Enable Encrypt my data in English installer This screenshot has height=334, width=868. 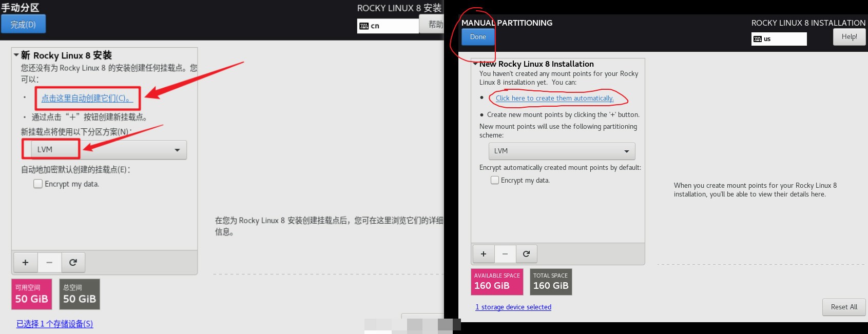(x=495, y=180)
